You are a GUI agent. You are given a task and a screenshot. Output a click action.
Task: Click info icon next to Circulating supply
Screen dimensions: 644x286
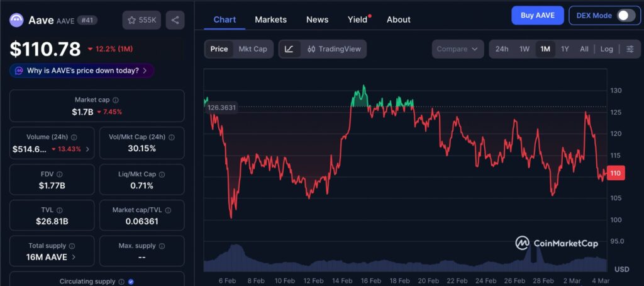(x=121, y=282)
